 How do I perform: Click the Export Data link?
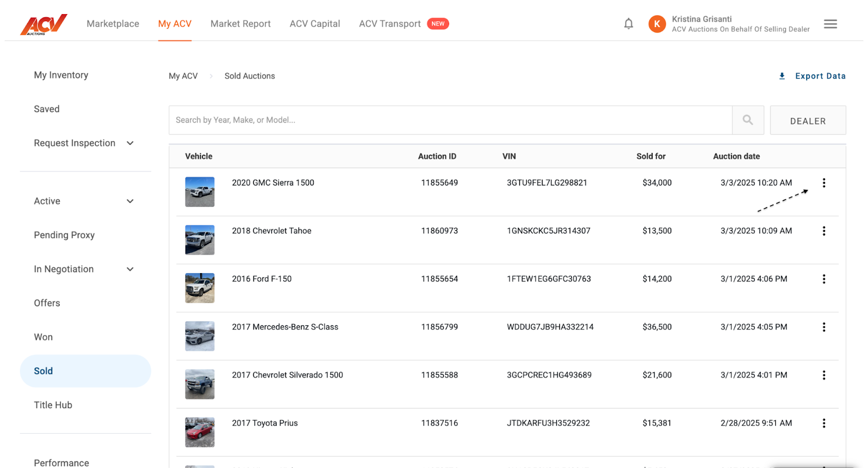(820, 76)
